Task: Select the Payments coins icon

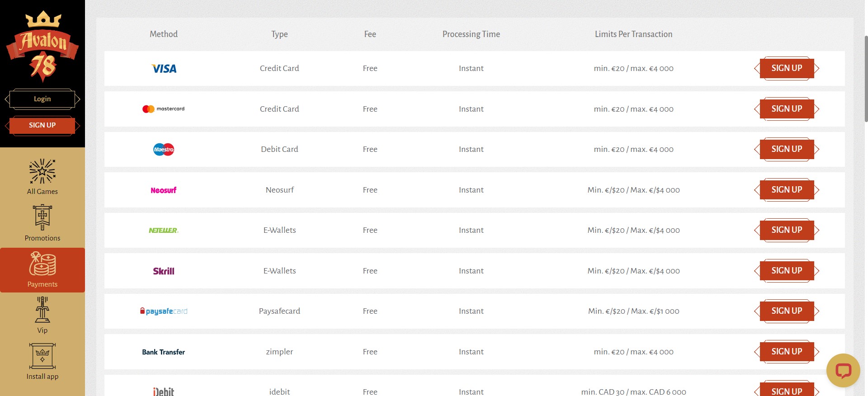Action: click(x=42, y=264)
